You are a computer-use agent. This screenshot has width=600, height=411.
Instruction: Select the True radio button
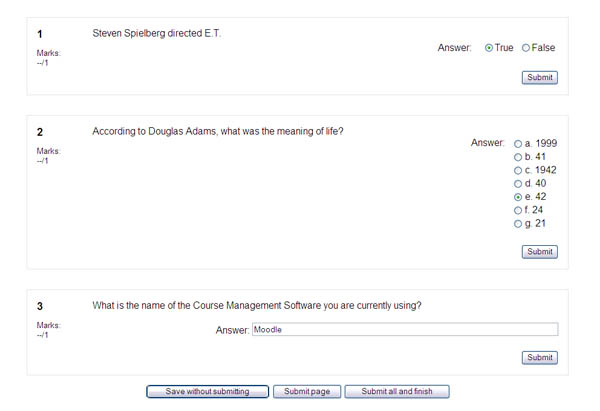[x=489, y=48]
